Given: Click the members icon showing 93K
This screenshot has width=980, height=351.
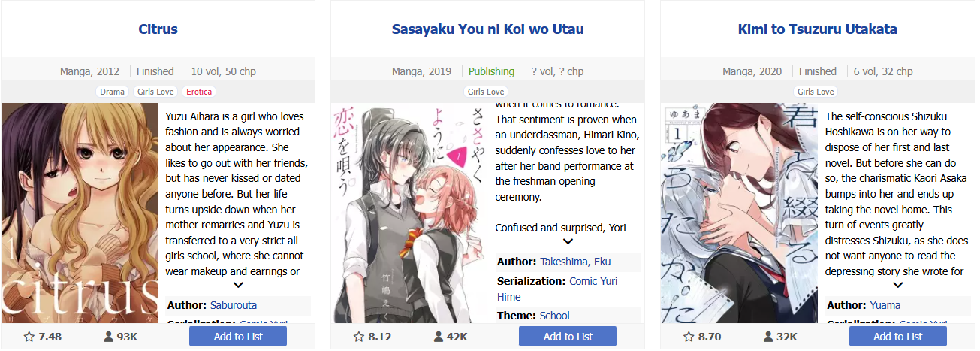Looking at the screenshot, I should coord(108,337).
